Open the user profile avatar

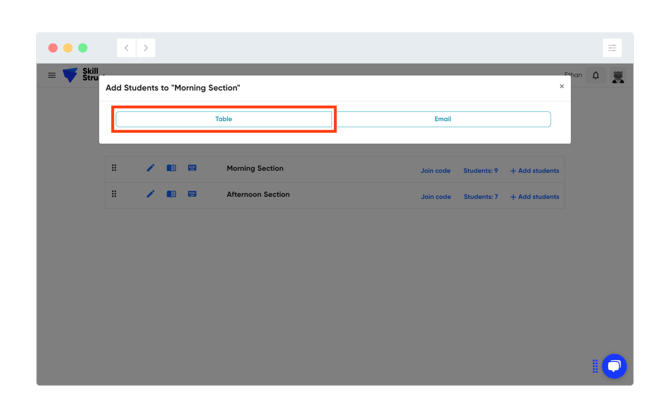[x=618, y=76]
